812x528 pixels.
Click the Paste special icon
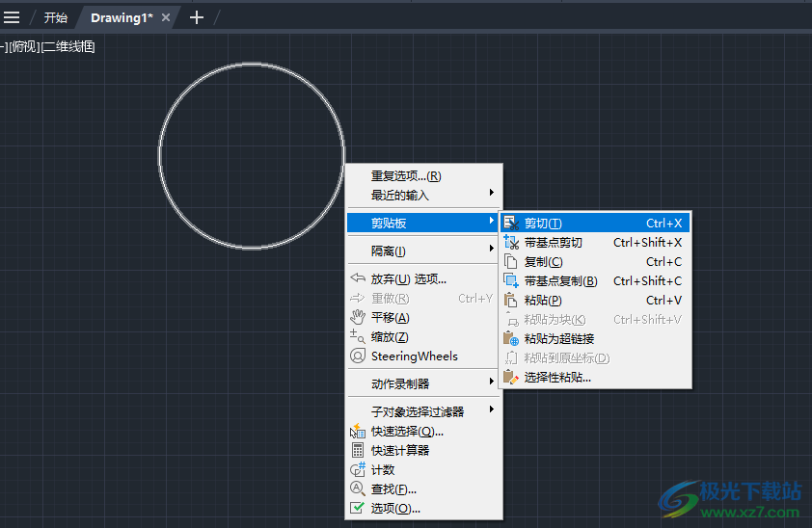(x=511, y=378)
